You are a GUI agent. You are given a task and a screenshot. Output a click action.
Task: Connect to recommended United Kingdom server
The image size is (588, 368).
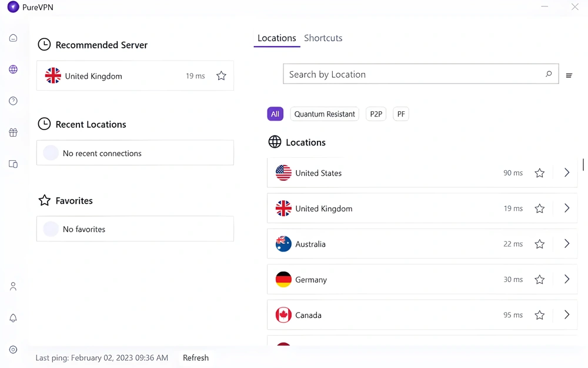pyautogui.click(x=135, y=75)
